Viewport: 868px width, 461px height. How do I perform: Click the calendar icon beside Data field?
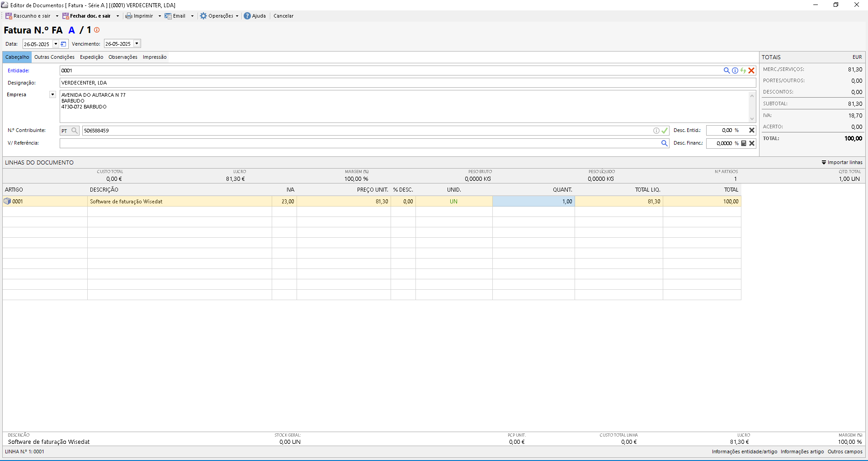(64, 44)
